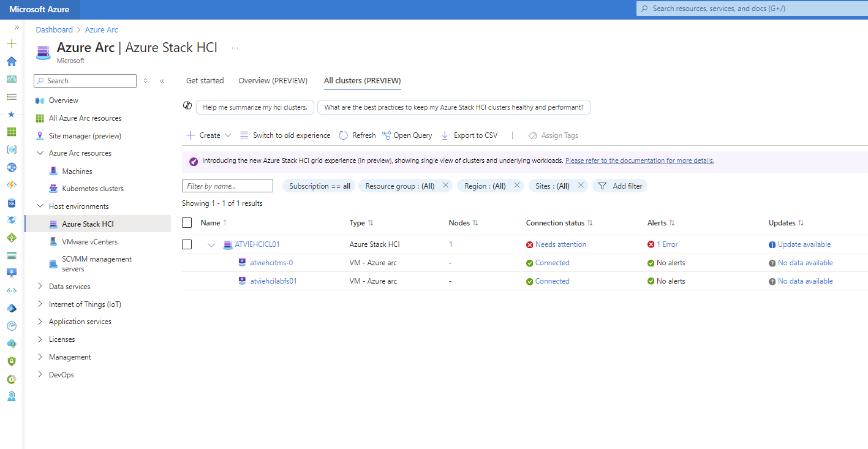Collapse the Azure Arc resources section
Screen dimensions: 868x449
pos(40,153)
